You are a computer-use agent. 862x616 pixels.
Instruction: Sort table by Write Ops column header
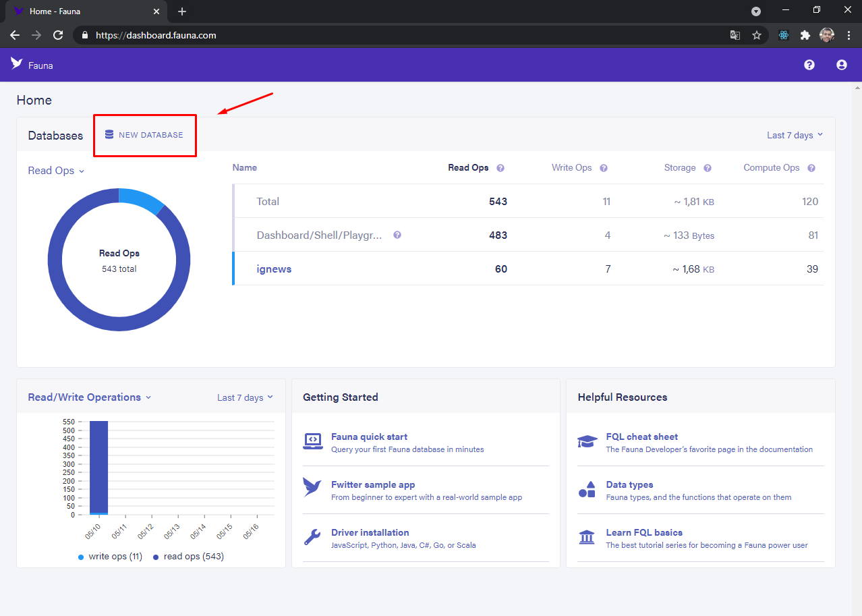tap(571, 167)
